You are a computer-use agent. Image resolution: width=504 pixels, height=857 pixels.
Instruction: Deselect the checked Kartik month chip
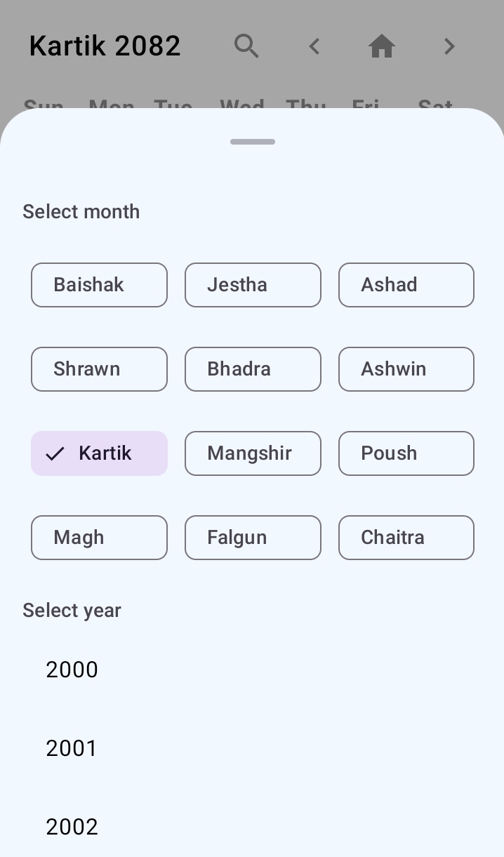coord(99,453)
